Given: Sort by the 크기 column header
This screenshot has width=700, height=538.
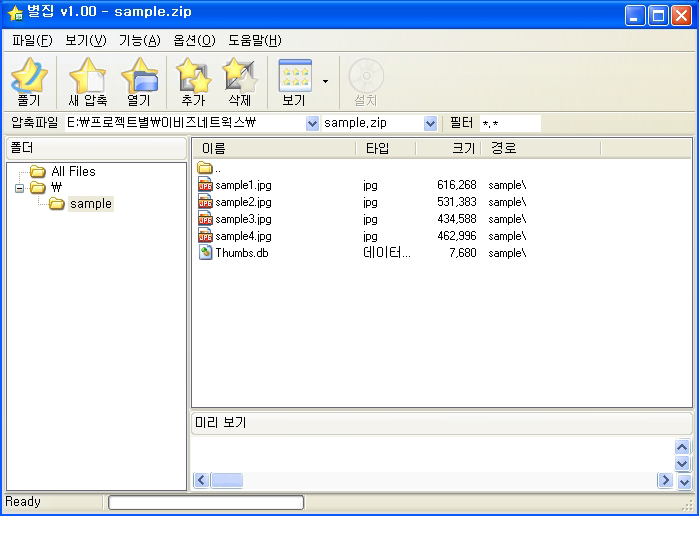Looking at the screenshot, I should [x=463, y=148].
